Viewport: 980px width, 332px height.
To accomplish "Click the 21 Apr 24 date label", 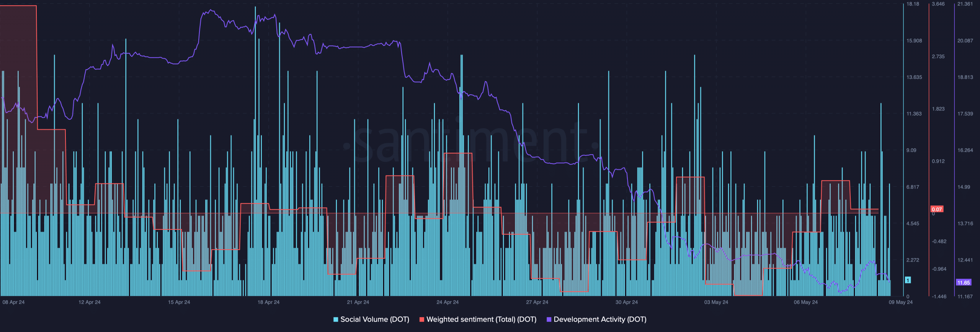I will pyautogui.click(x=358, y=302).
